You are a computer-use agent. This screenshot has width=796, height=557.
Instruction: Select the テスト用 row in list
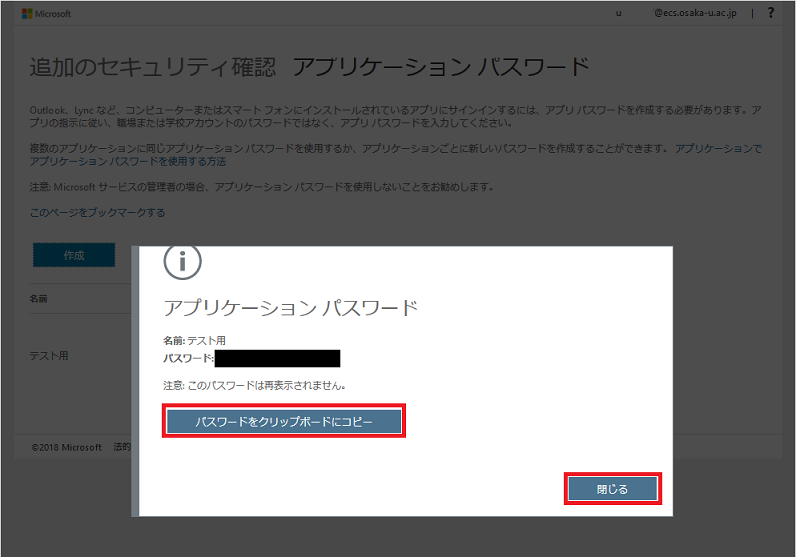click(x=49, y=356)
